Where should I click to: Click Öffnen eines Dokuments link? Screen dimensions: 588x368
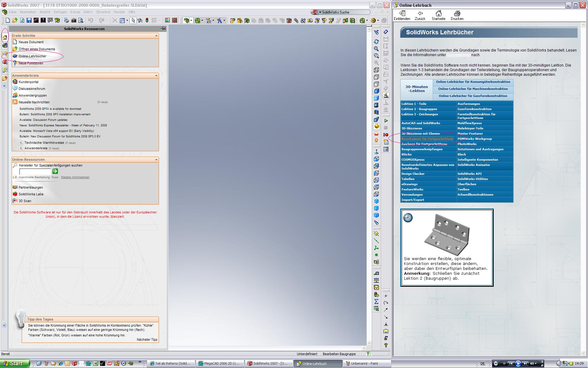pyautogui.click(x=37, y=49)
